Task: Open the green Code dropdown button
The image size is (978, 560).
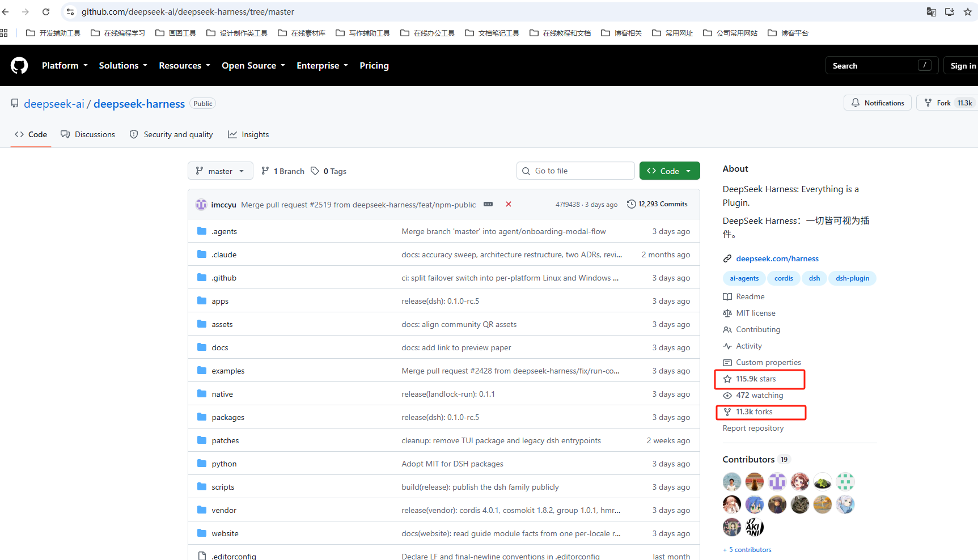Action: pos(670,171)
